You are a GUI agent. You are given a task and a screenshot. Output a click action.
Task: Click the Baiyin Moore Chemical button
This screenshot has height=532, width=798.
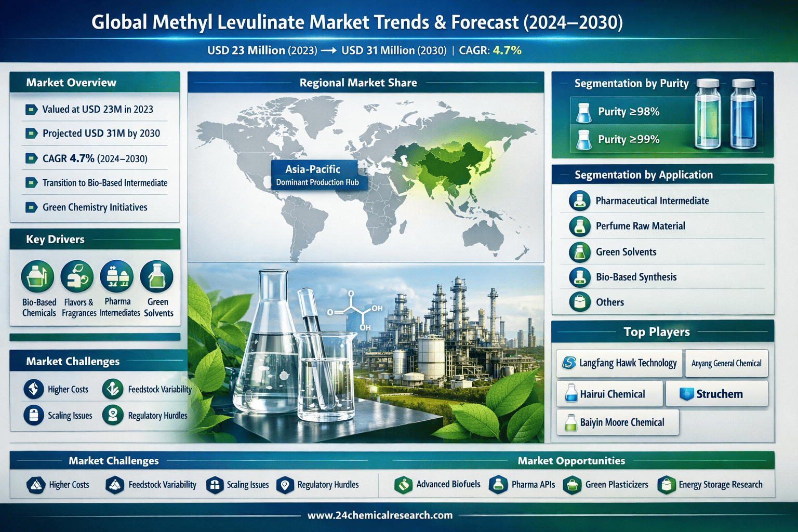(x=617, y=422)
